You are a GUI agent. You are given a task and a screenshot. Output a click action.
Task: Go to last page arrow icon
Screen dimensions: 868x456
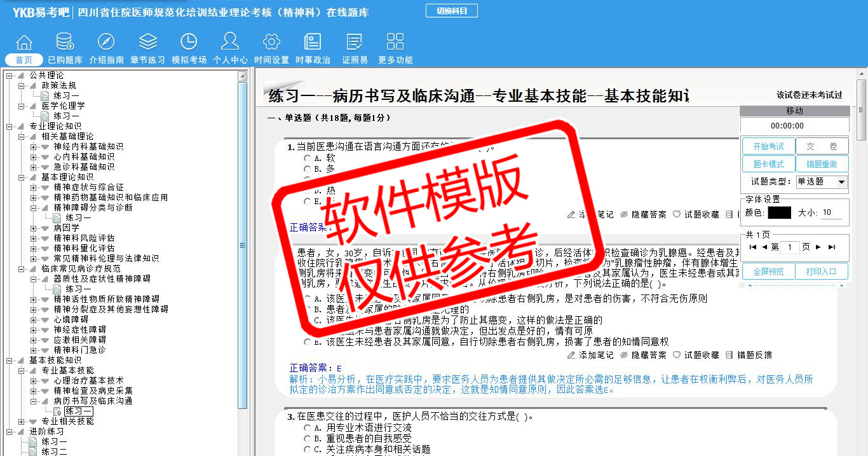click(832, 247)
